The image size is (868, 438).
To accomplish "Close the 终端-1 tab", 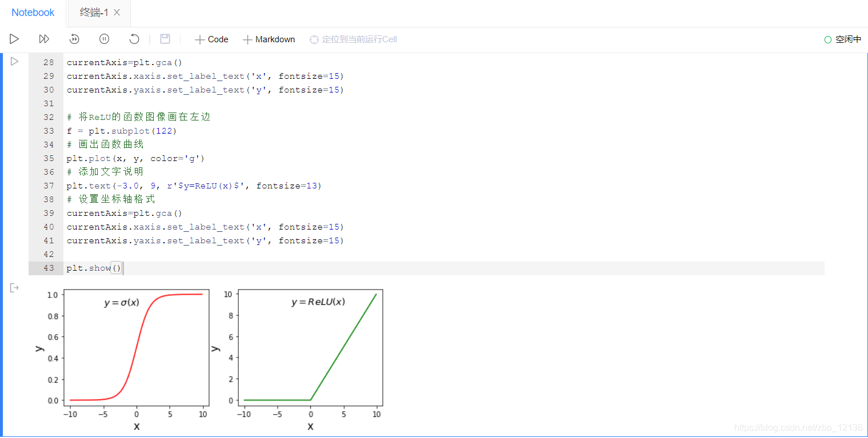I will pyautogui.click(x=117, y=13).
